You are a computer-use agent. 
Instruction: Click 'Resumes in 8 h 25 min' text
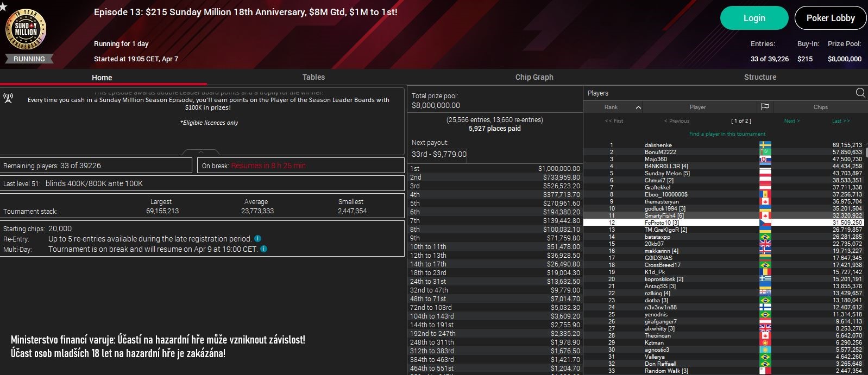click(x=268, y=166)
